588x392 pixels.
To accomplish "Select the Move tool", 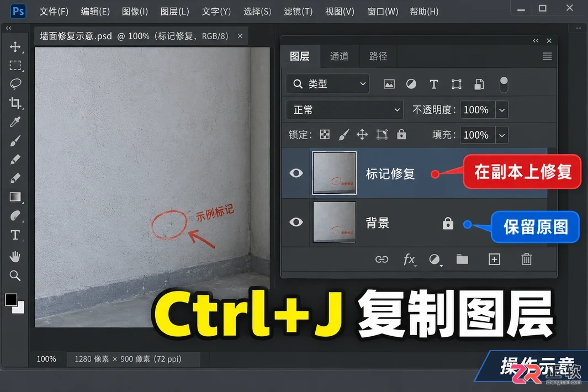I will (x=15, y=46).
